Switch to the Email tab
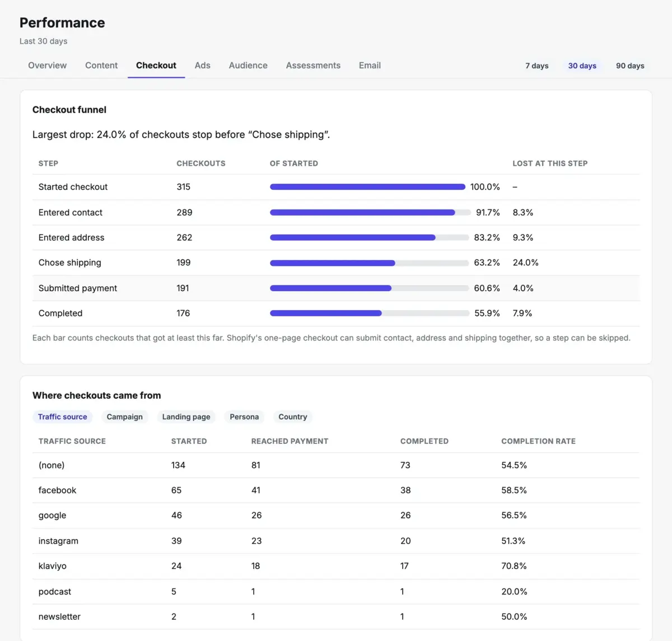672x641 pixels. tap(370, 65)
